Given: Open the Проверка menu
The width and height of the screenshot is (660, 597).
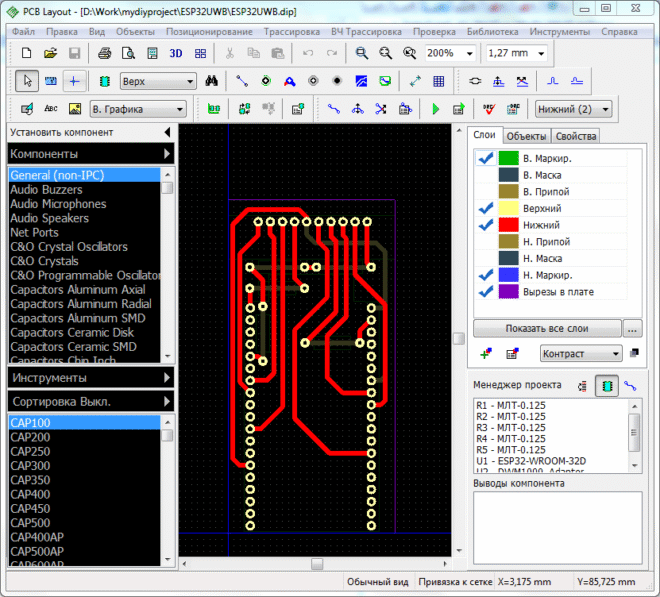Looking at the screenshot, I should click(x=434, y=32).
